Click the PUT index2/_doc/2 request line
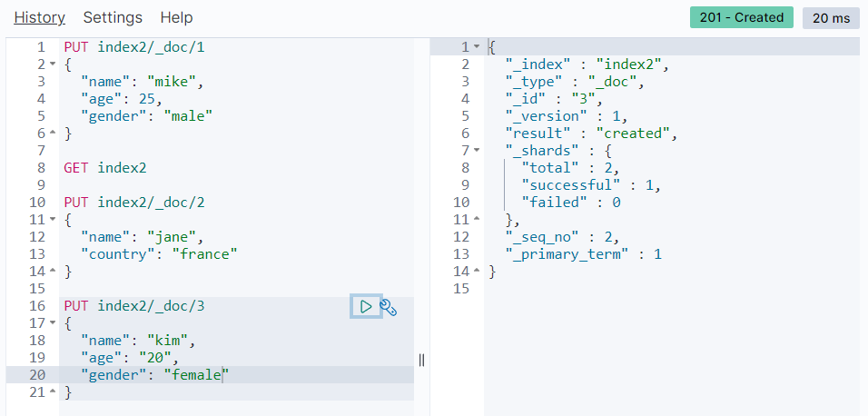This screenshot has width=868, height=416. tap(134, 203)
